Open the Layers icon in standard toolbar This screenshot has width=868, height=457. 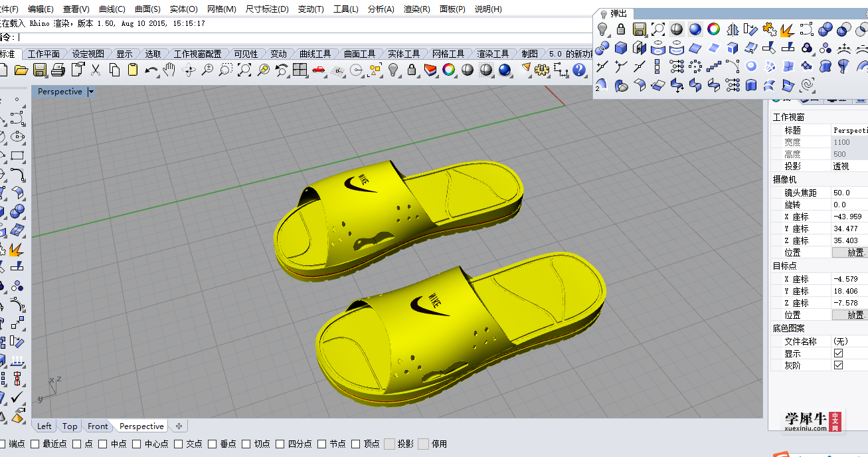pos(430,70)
